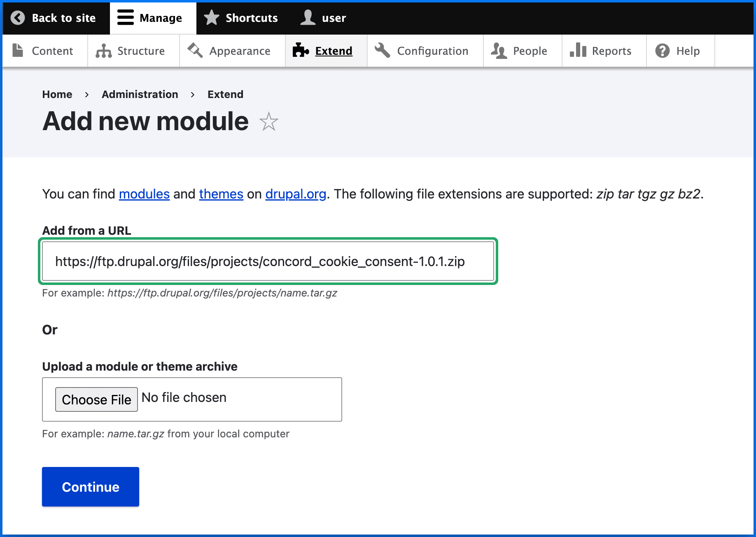Go to the Administration breadcrumb
The height and width of the screenshot is (537, 756).
[x=140, y=94]
